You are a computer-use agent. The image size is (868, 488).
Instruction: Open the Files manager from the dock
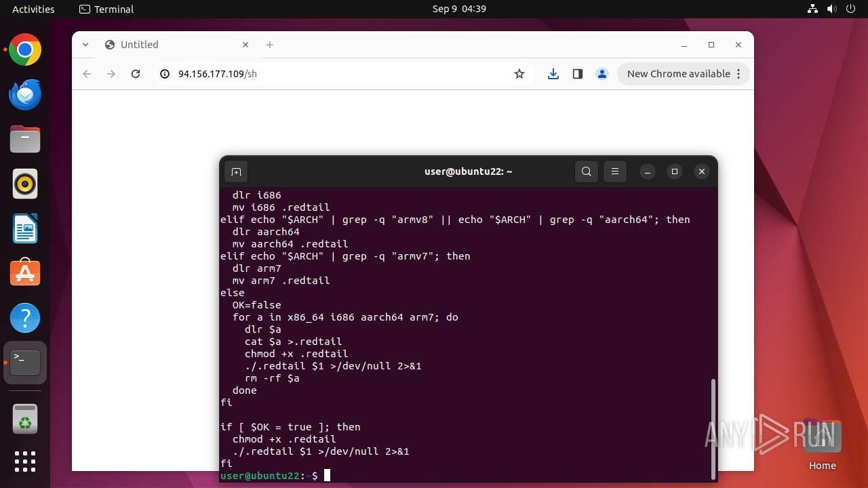[25, 140]
